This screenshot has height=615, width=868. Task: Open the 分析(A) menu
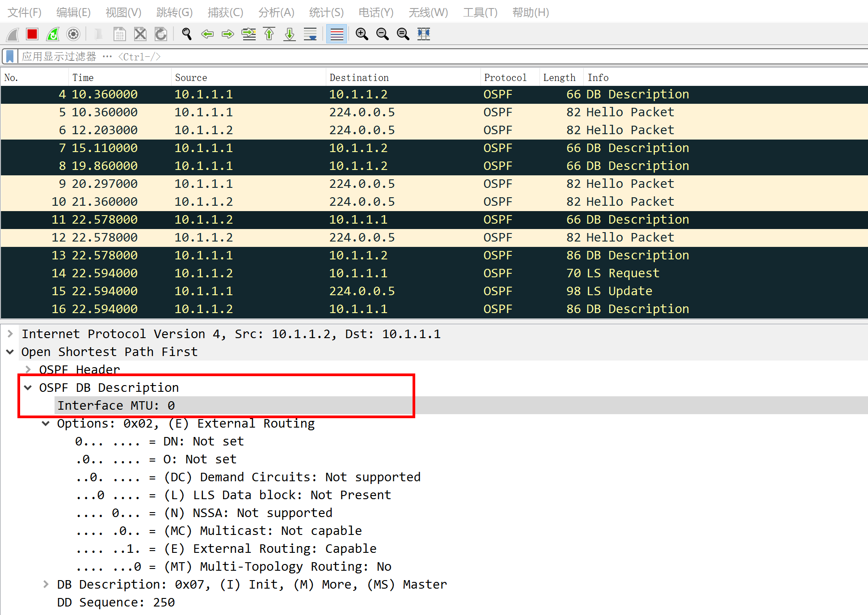276,13
